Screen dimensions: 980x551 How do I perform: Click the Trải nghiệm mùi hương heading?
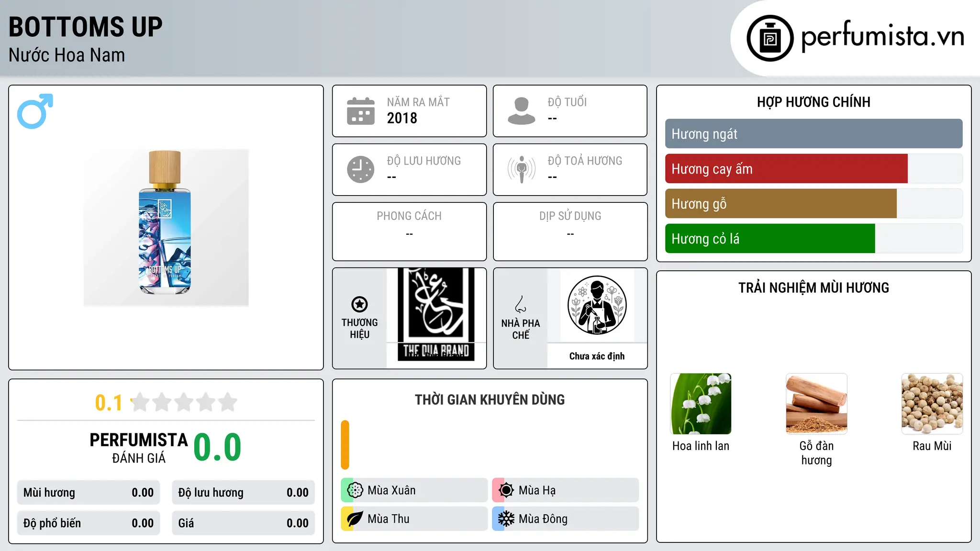[813, 287]
